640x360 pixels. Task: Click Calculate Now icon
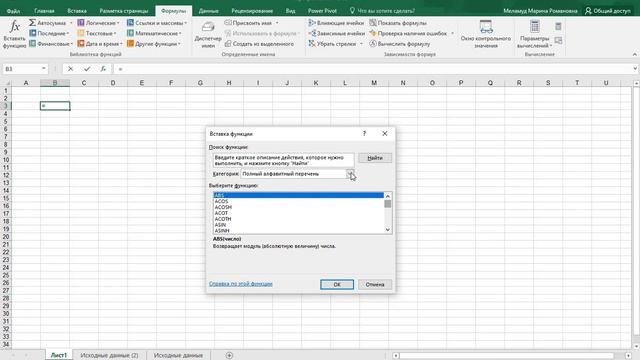point(558,27)
